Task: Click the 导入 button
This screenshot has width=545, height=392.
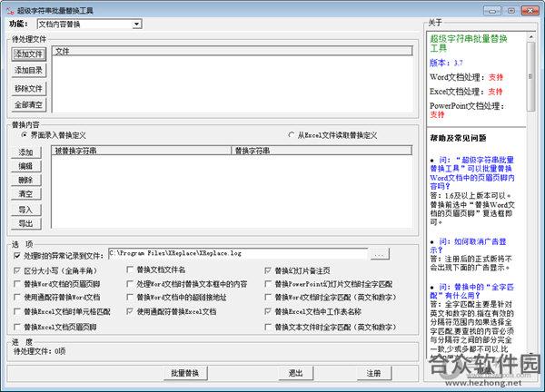Action: tap(26, 210)
